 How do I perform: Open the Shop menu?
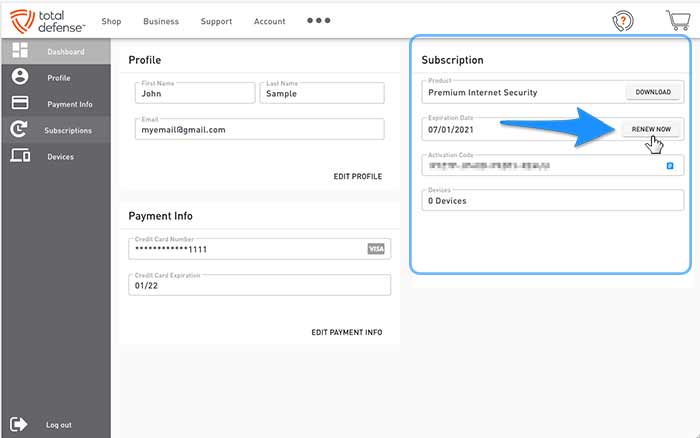click(111, 21)
